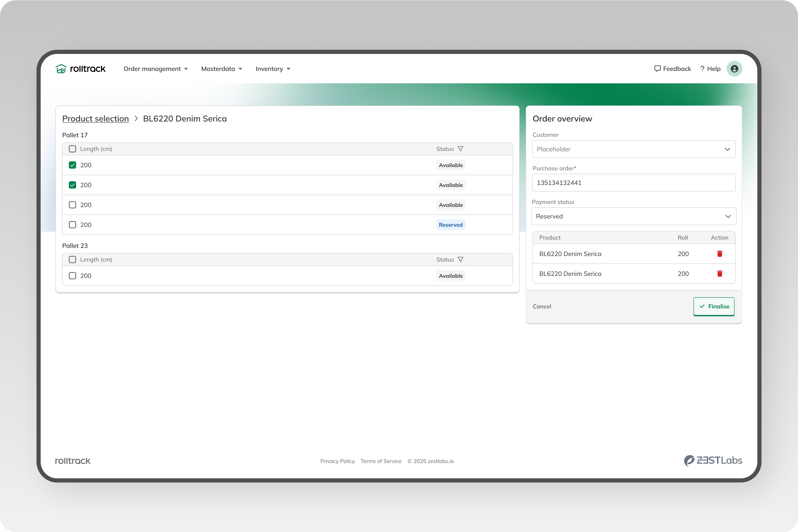Delete the second BL6220 Denim Serica roll
Image resolution: width=798 pixels, height=532 pixels.
click(720, 274)
